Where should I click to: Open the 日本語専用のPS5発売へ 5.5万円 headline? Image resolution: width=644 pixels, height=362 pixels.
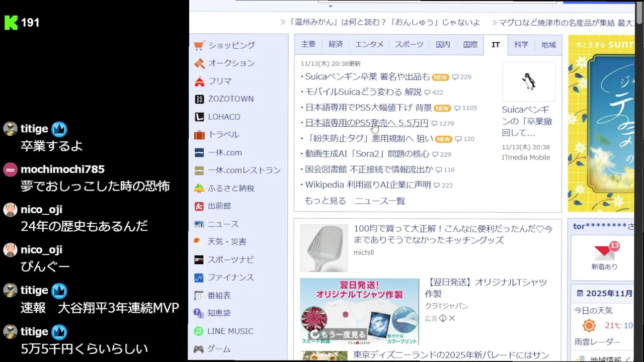point(367,123)
